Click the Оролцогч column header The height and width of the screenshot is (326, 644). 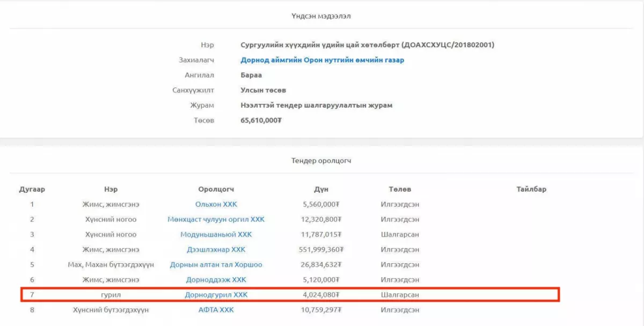click(x=216, y=190)
